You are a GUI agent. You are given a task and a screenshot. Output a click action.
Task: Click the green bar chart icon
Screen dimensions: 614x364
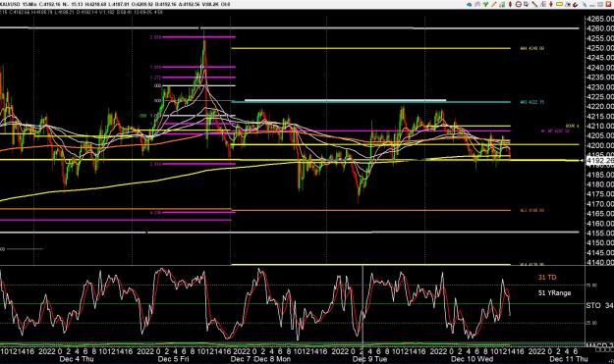coord(502,4)
